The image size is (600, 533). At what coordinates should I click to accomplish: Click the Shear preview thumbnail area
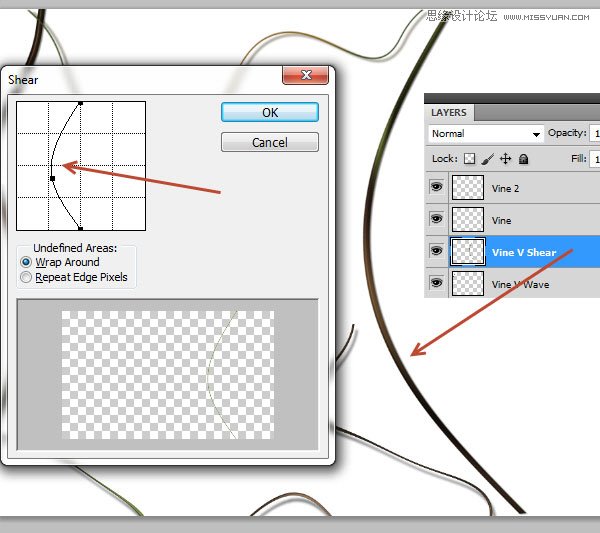coord(168,375)
